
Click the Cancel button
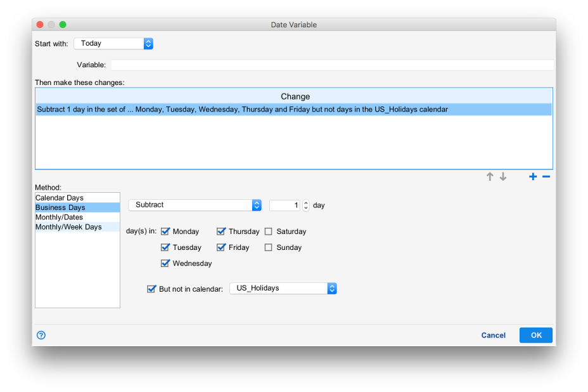[493, 335]
